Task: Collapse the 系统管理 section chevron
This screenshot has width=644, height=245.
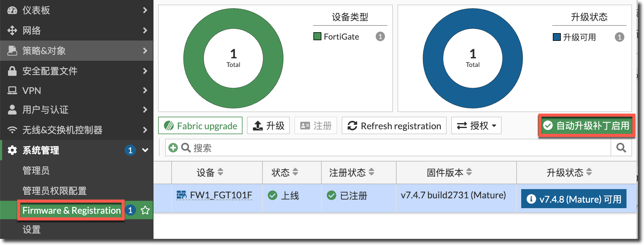Action: tap(145, 150)
